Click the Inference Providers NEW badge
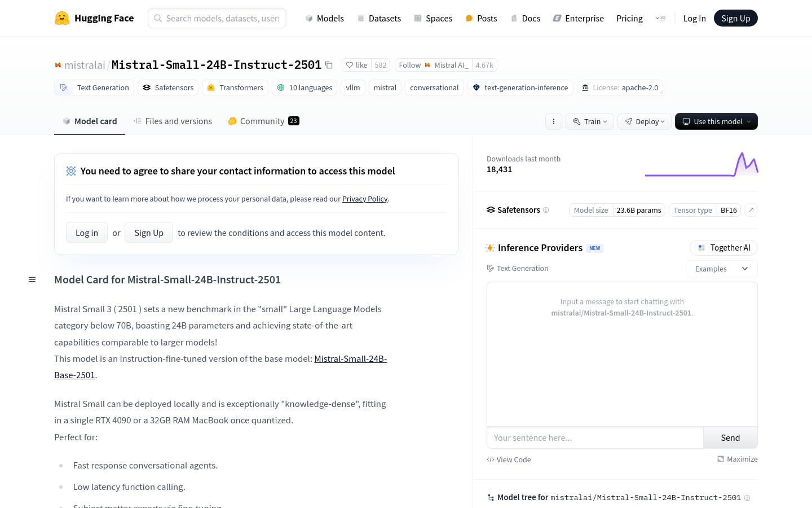 pos(595,248)
